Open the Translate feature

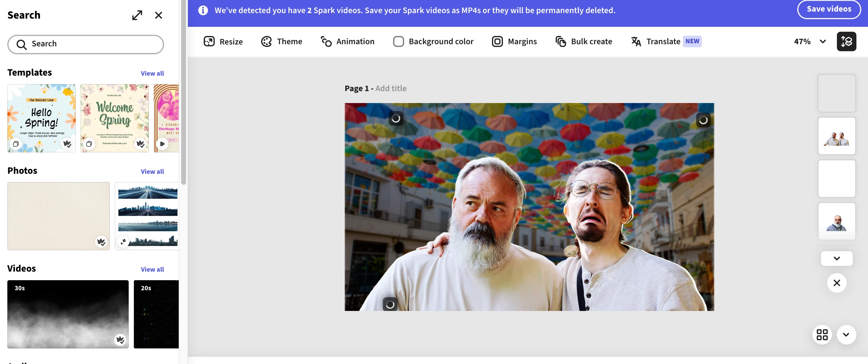pos(656,41)
